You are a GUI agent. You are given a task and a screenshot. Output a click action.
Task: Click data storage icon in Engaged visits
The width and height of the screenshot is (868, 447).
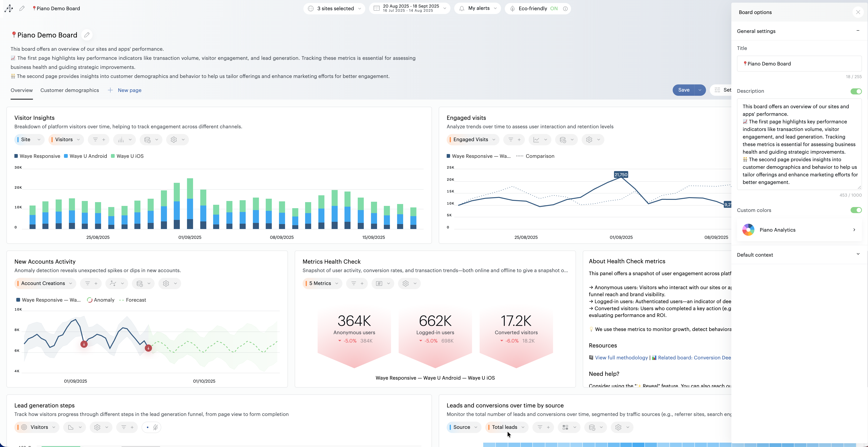pyautogui.click(x=563, y=139)
